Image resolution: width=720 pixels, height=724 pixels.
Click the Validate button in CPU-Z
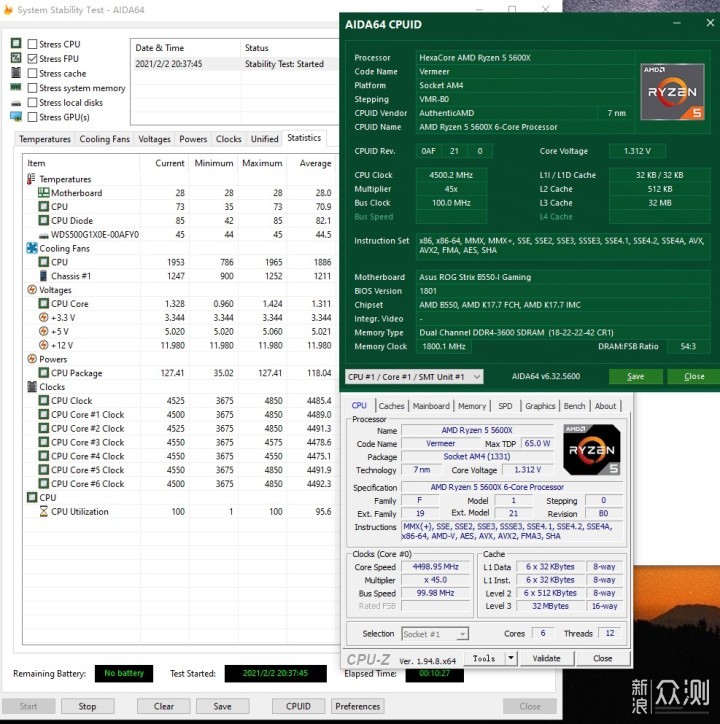[x=546, y=658]
